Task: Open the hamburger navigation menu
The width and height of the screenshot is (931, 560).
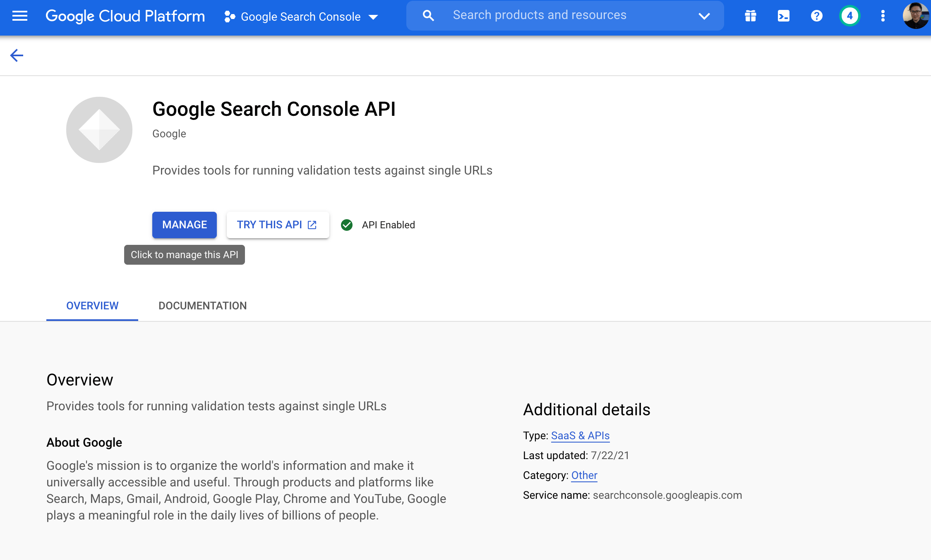Action: pos(19,16)
